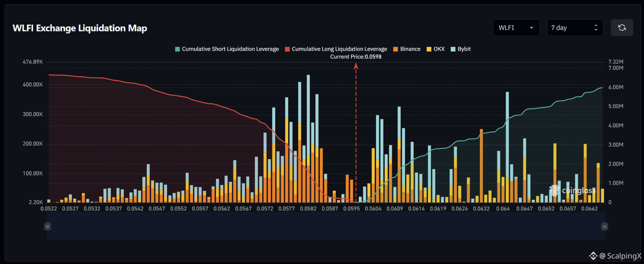
Task: Click the 0.0609 x-axis label
Action: coord(395,209)
